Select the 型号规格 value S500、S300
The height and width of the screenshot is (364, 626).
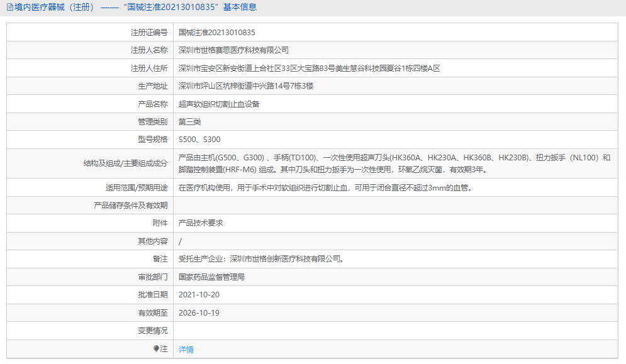[x=201, y=139]
